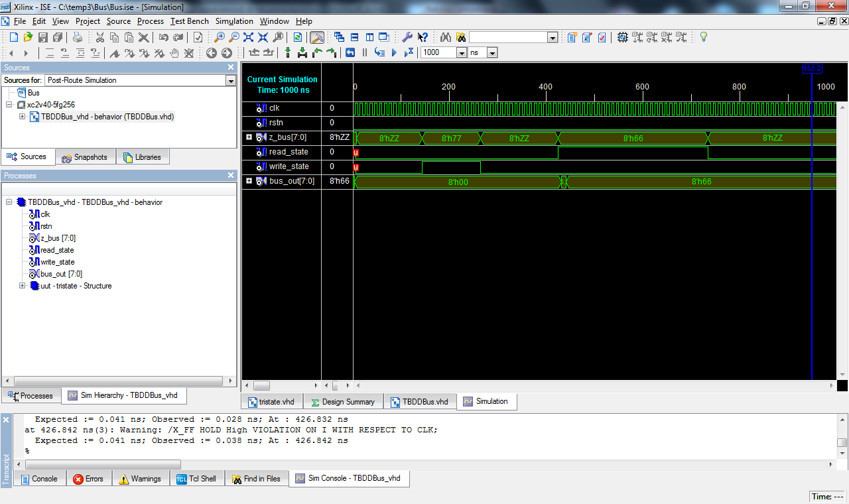Screen dimensions: 849x504
Task: Open the Errors transcript tab
Action: point(88,479)
